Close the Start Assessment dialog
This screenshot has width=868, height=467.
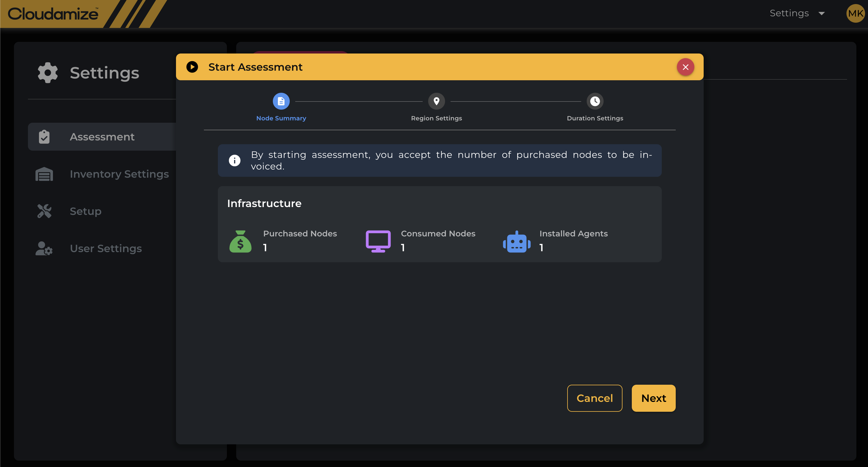point(685,67)
